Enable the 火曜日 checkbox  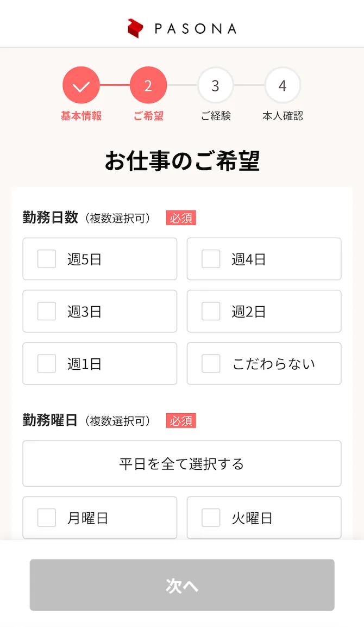tap(210, 518)
